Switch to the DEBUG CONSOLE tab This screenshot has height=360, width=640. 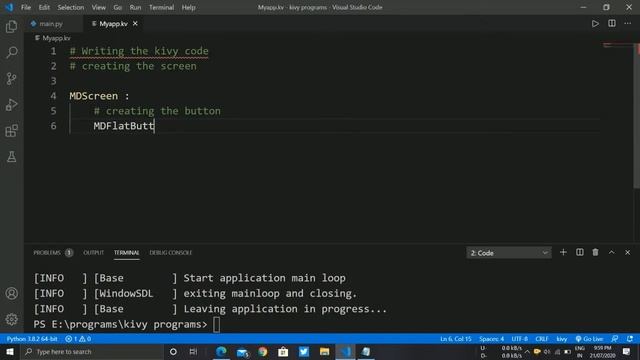coord(171,253)
